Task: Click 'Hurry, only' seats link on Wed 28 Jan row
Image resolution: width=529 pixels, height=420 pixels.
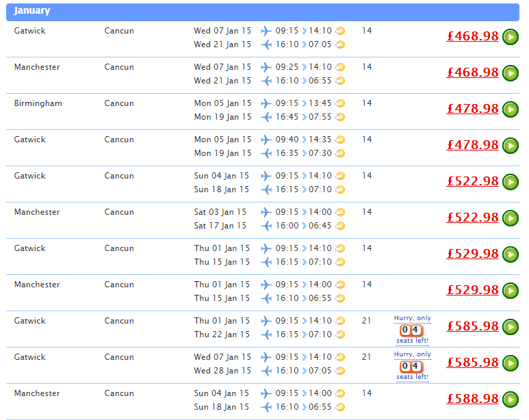Action: (x=412, y=354)
